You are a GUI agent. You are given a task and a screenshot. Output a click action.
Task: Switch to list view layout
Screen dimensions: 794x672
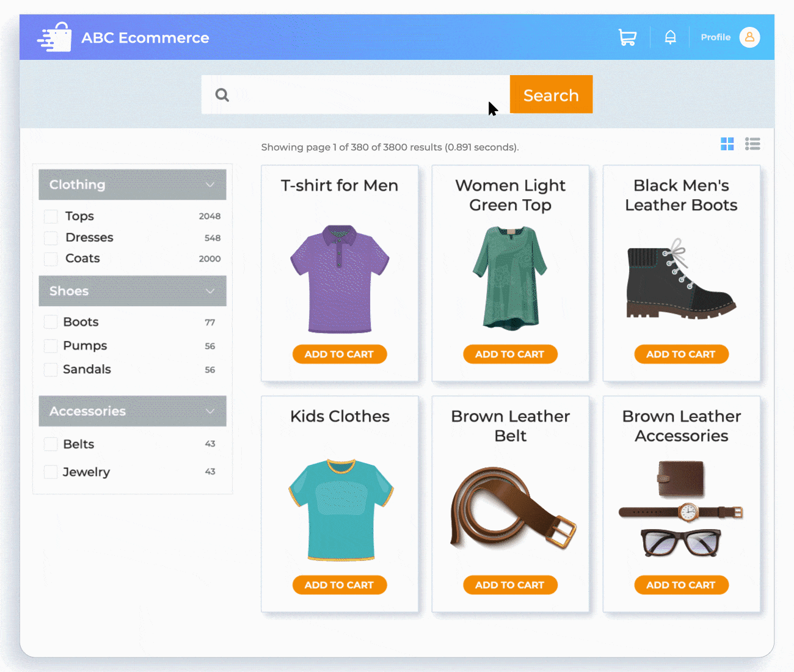tap(752, 144)
